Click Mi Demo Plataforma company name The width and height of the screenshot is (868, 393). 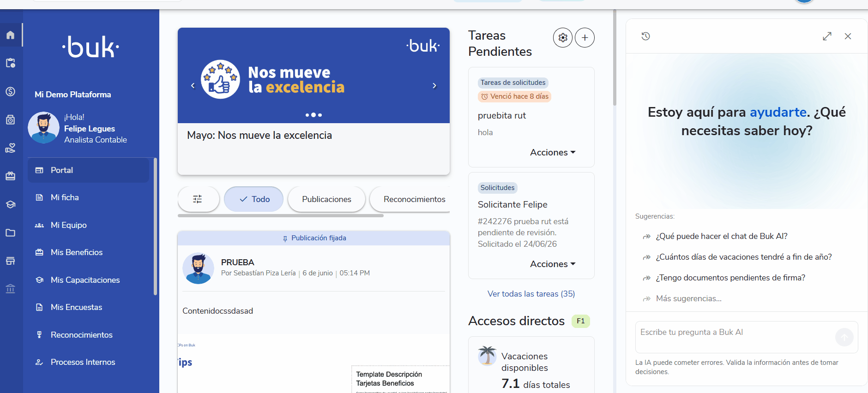[73, 95]
